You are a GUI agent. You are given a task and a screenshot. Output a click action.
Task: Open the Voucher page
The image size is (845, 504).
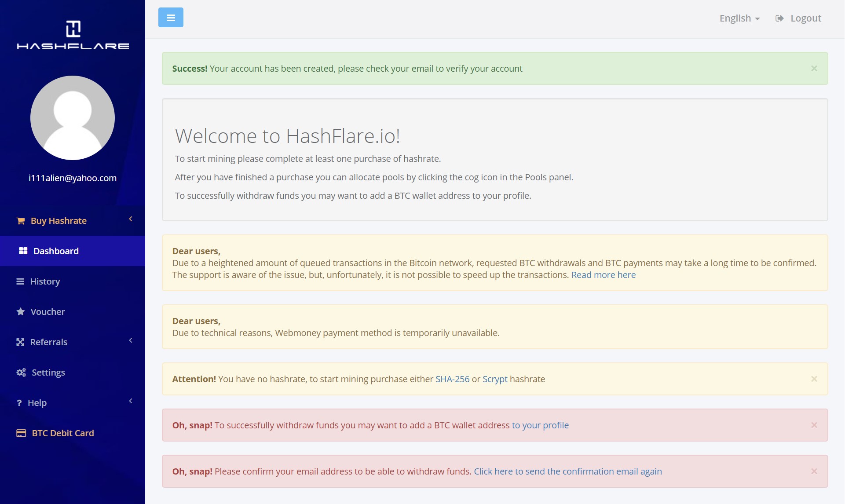point(73,311)
